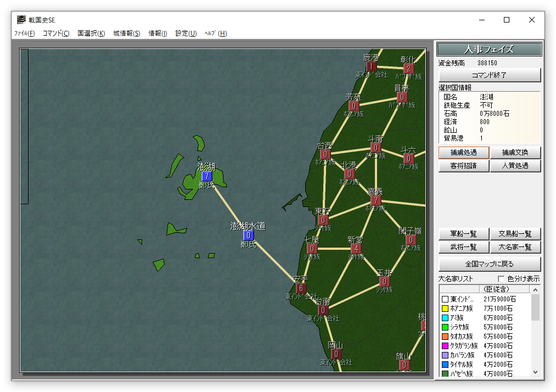556x392 pixels.
Task: Click the 鹿港 castle marker
Action: point(371,66)
